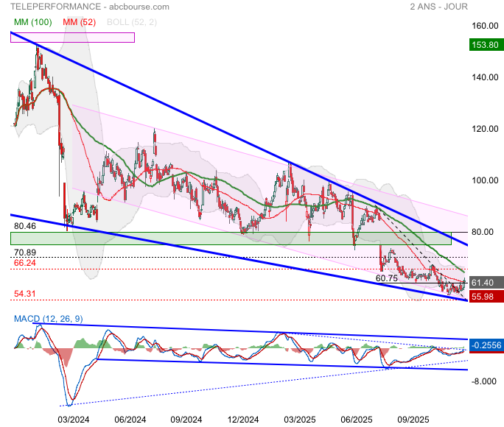This screenshot has width=504, height=427.
Task: Toggle the MM (100) moving average legend
Action: [x=32, y=22]
